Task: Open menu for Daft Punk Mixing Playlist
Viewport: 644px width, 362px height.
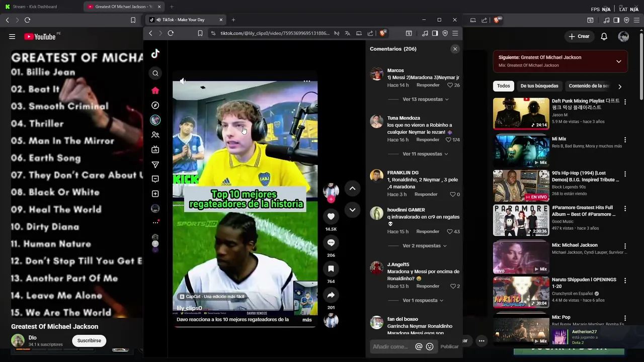Action: 625,102
